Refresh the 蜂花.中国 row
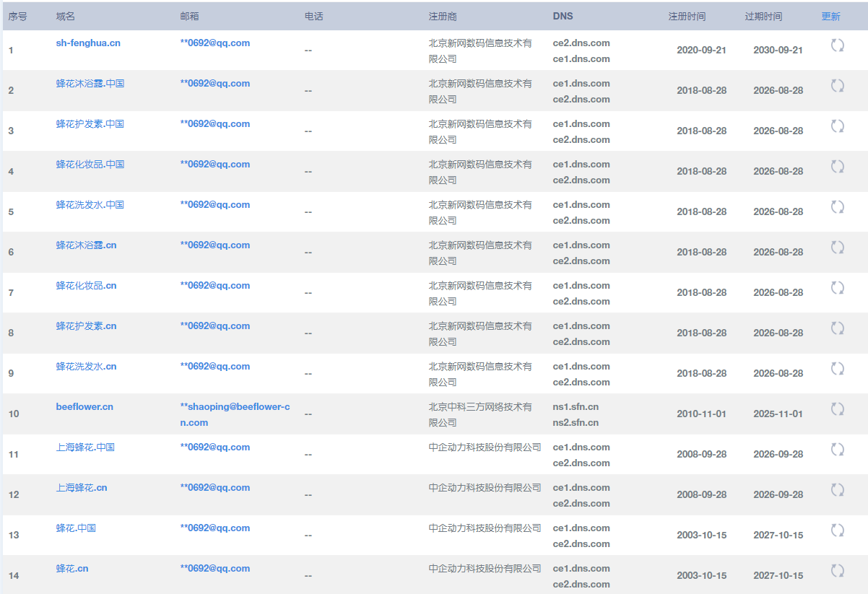This screenshot has height=594, width=868. pyautogui.click(x=838, y=530)
